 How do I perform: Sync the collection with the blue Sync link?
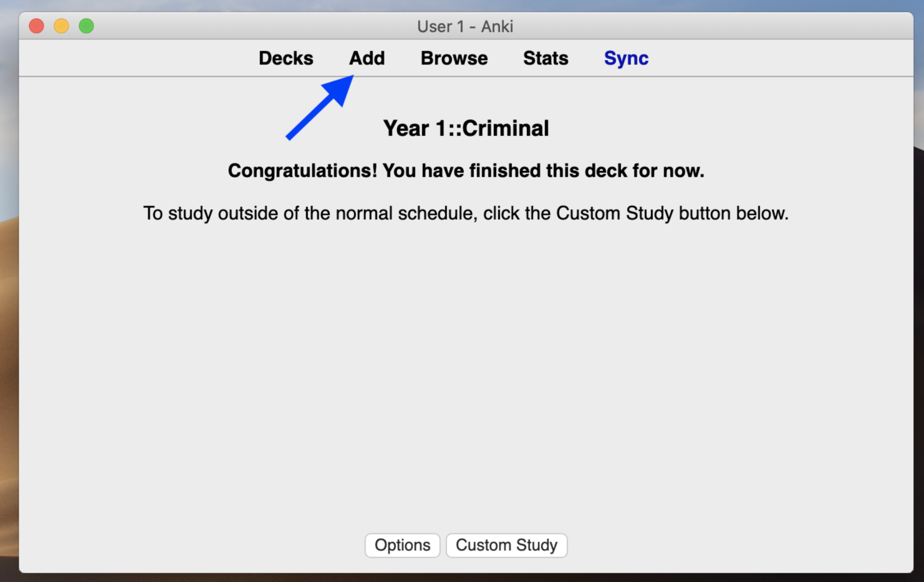[x=626, y=58]
